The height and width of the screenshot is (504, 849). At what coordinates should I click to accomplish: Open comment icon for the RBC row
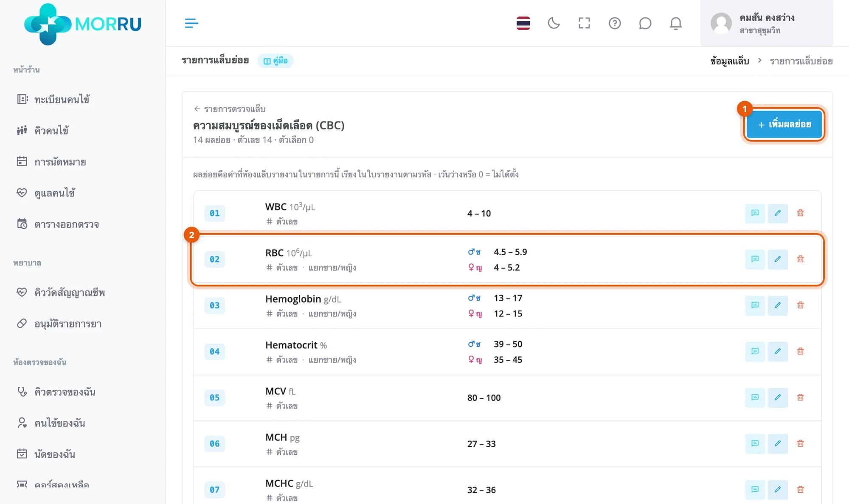click(x=755, y=259)
